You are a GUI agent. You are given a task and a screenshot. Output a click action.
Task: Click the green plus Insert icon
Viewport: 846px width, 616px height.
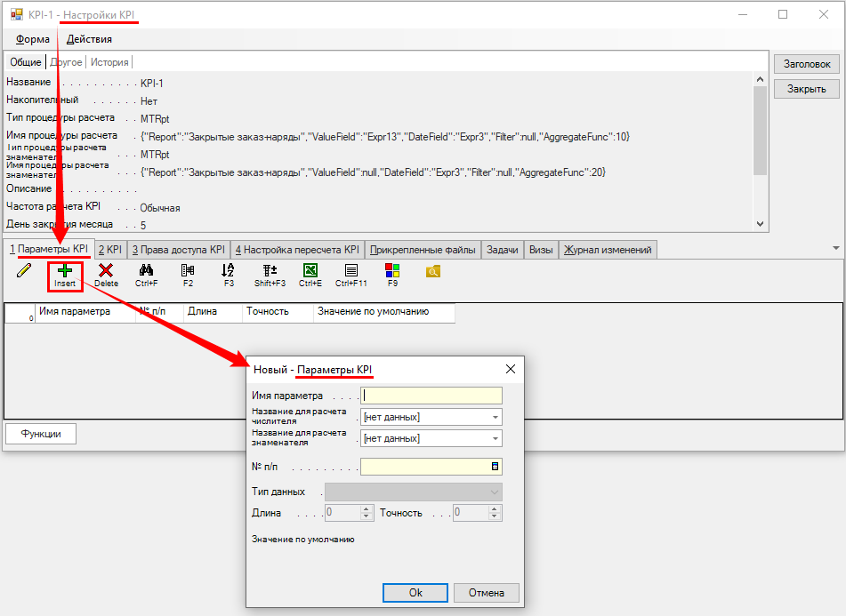(x=65, y=271)
